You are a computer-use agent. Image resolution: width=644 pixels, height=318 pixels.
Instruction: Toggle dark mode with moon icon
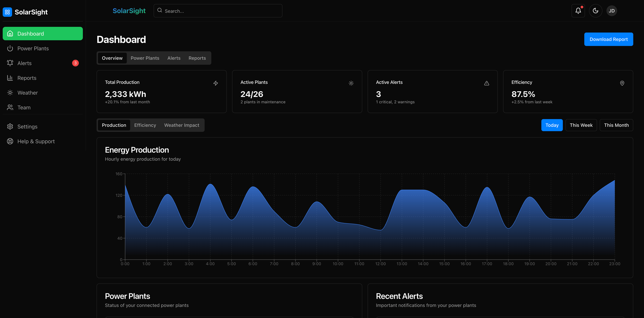point(595,11)
